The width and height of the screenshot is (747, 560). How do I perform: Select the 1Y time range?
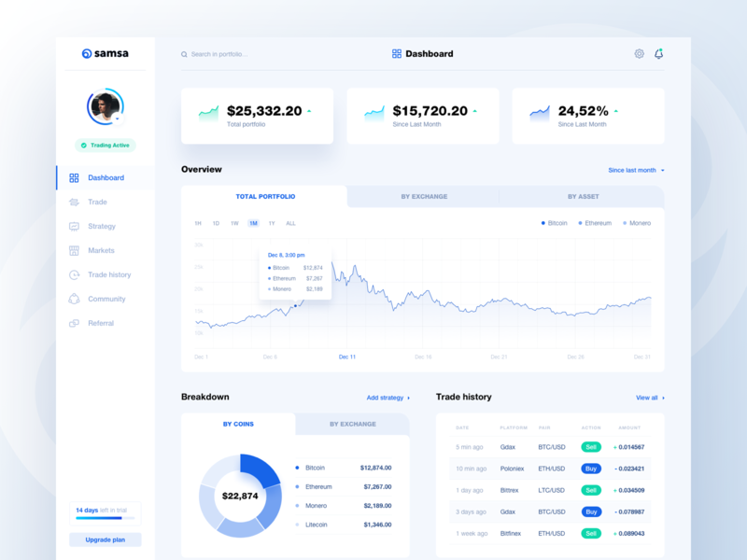point(272,223)
